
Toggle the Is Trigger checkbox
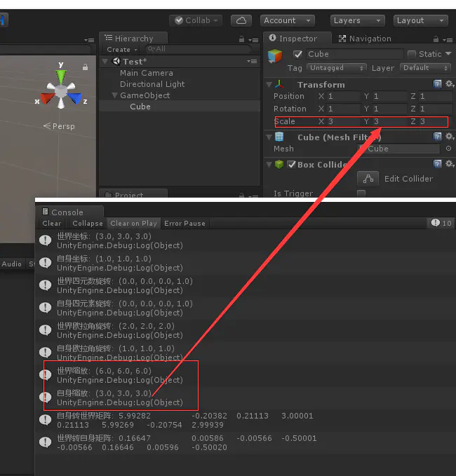(x=361, y=193)
